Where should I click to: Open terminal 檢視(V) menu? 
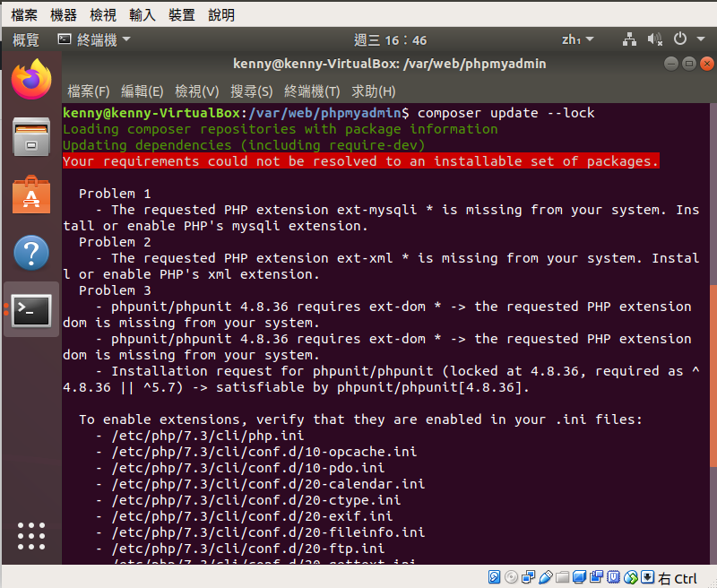coord(197,91)
